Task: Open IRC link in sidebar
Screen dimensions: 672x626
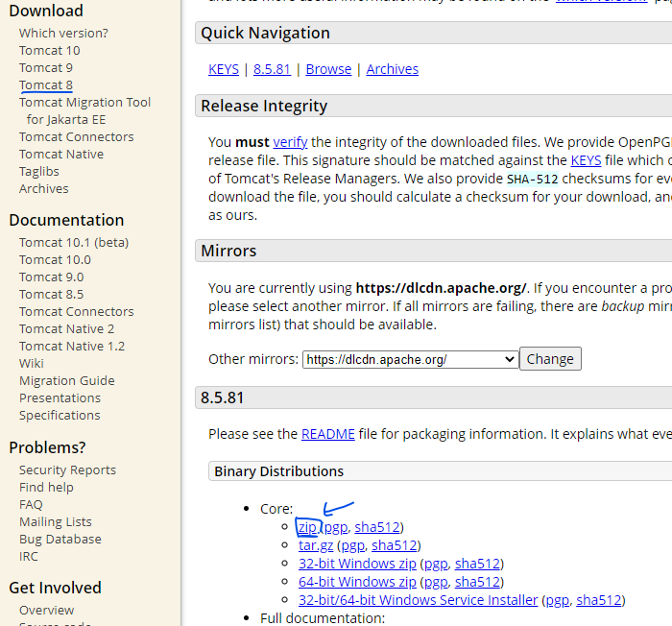Action: (28, 557)
